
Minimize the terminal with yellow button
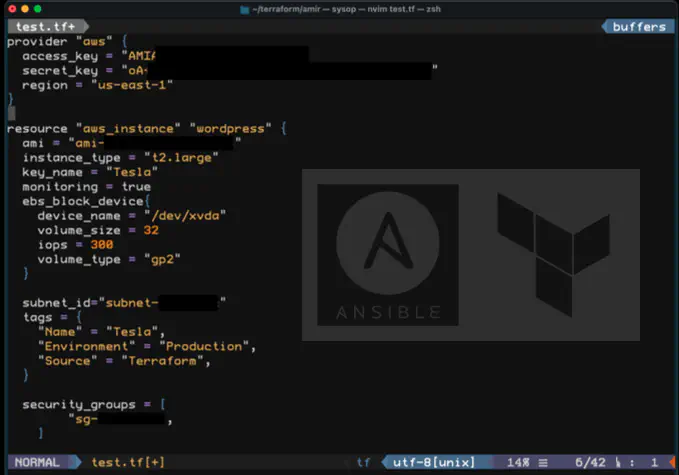click(x=25, y=9)
